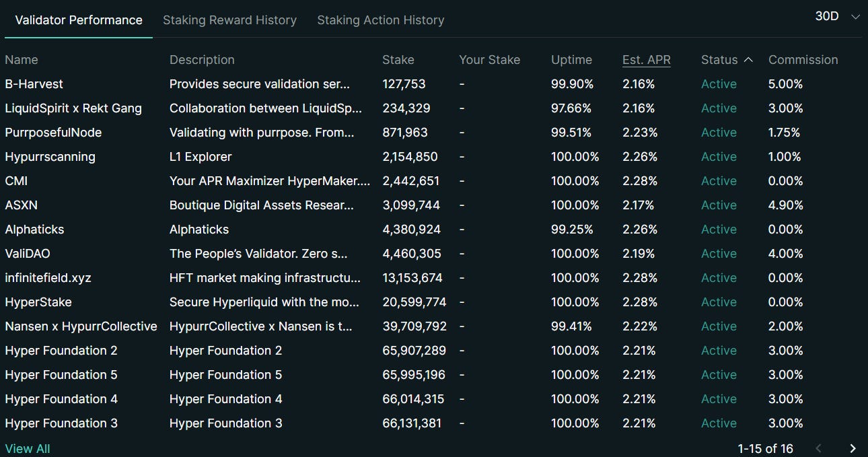Select the PurrposefulNode validator
Screen dimensions: 868x457
tap(53, 133)
